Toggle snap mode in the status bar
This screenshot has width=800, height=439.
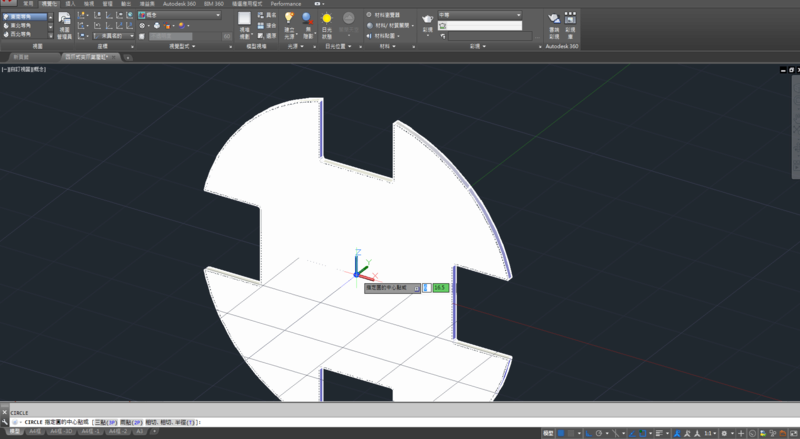point(571,433)
